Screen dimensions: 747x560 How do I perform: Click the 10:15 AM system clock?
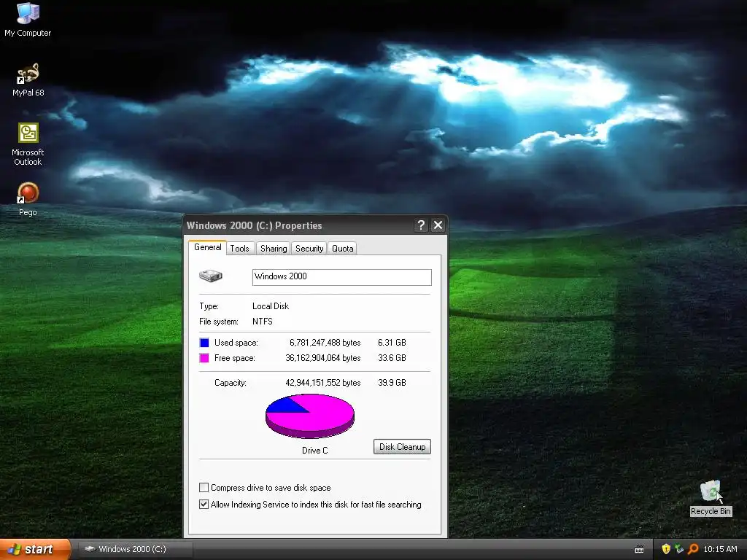pyautogui.click(x=720, y=549)
